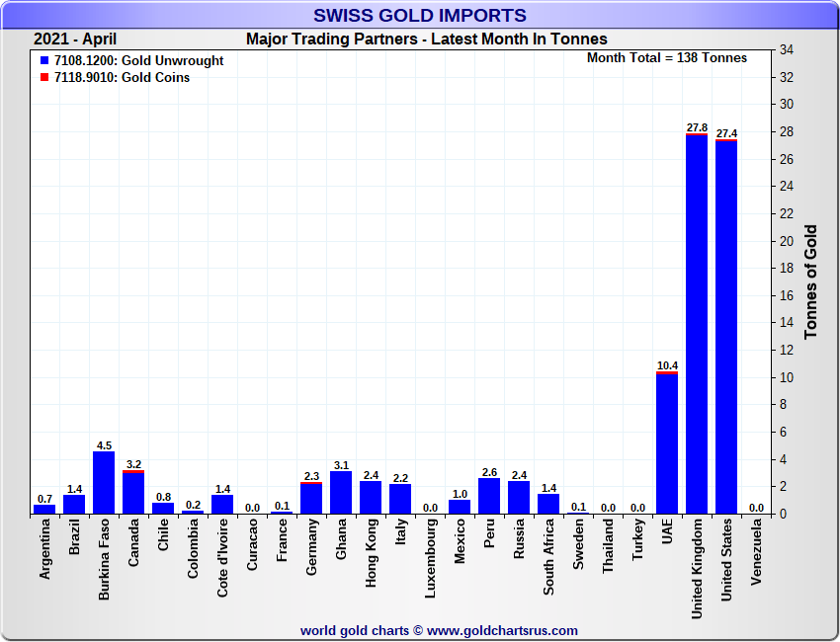Click the 10.4 value label above UAE
840x642 pixels.
[667, 365]
